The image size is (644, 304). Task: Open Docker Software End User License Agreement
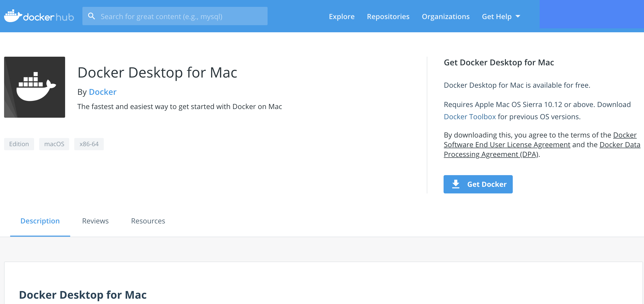click(x=507, y=145)
